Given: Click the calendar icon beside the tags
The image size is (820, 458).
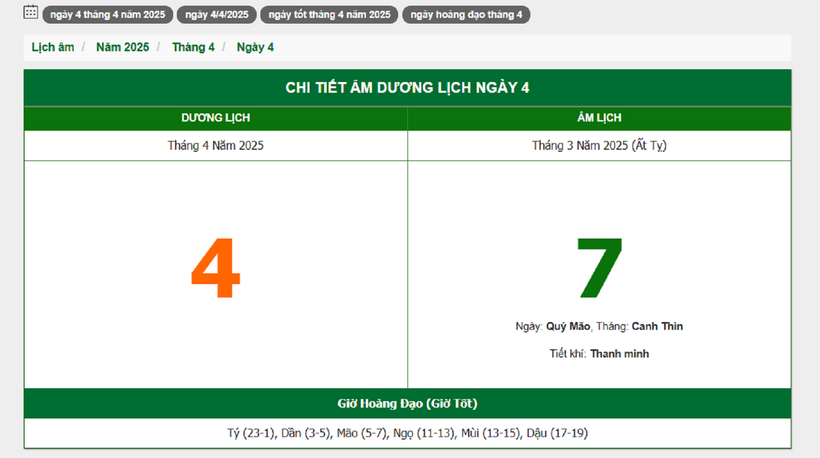Looking at the screenshot, I should (x=31, y=13).
